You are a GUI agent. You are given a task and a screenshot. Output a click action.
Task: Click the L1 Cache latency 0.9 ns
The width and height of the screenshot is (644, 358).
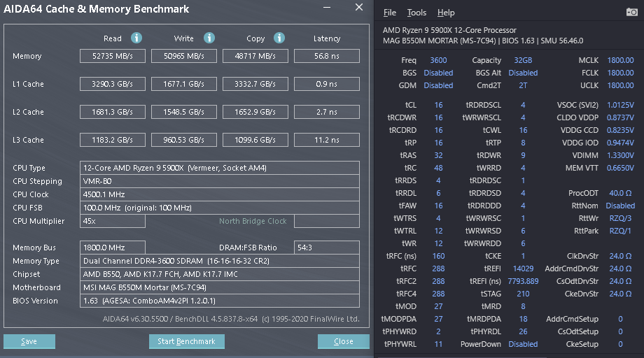tap(326, 84)
